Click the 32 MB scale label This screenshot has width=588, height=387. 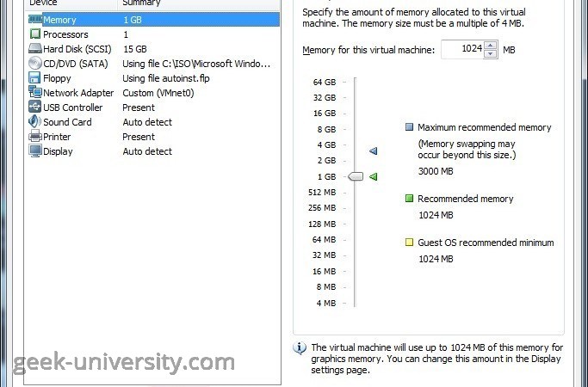click(x=324, y=255)
